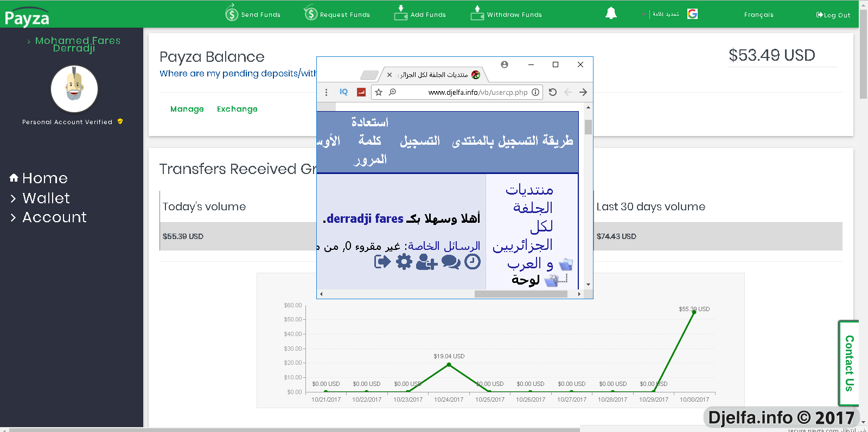The height and width of the screenshot is (432, 868).
Task: Click the IQ extension icon in popup
Action: point(343,92)
